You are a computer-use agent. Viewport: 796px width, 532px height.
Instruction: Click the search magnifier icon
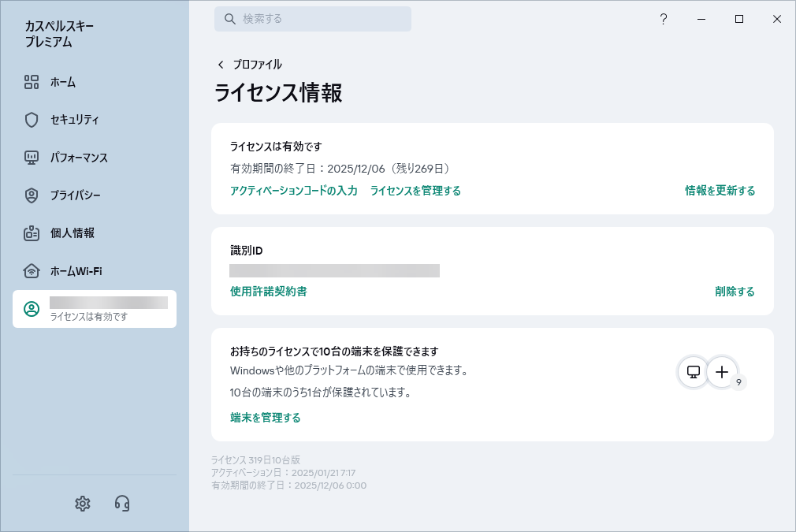[230, 19]
